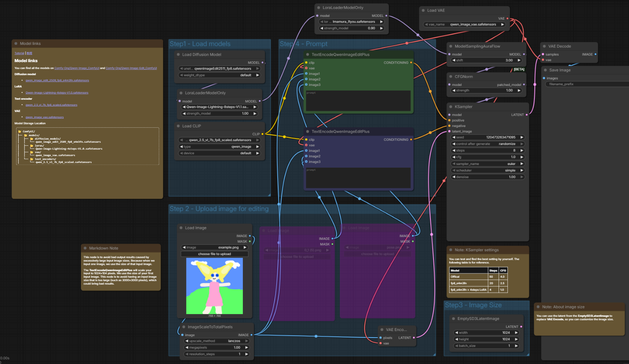Decrease the KSampler cfg value
Image resolution: width=629 pixels, height=364 pixels.
coord(454,157)
